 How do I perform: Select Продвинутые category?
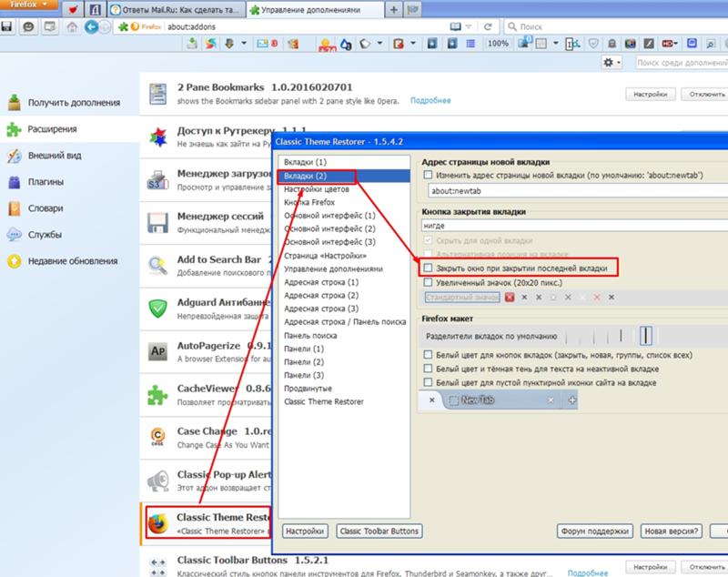coord(344,389)
